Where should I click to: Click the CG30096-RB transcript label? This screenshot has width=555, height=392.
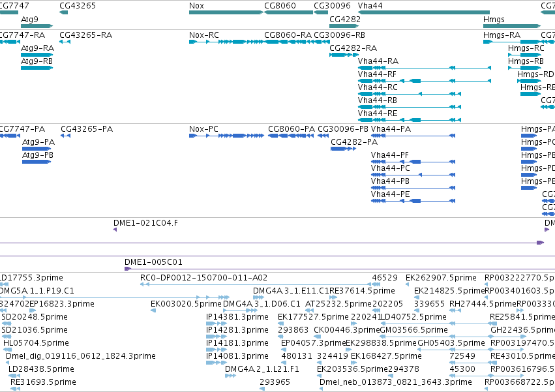339,35
